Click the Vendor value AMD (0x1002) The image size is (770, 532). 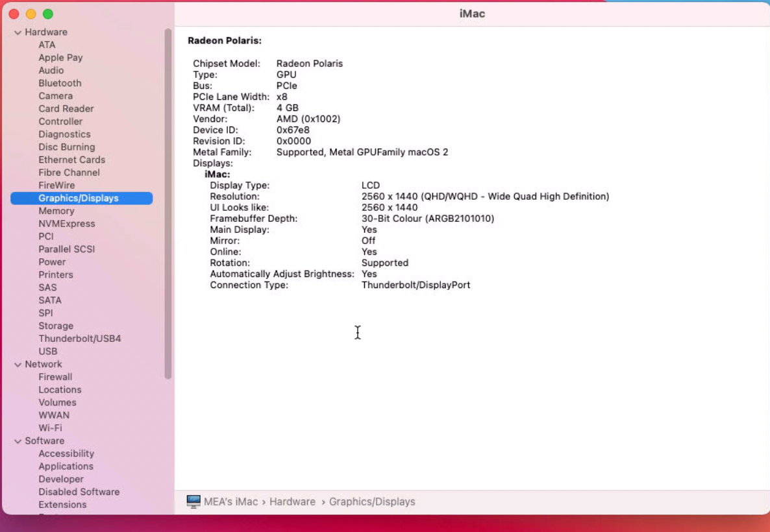(308, 119)
